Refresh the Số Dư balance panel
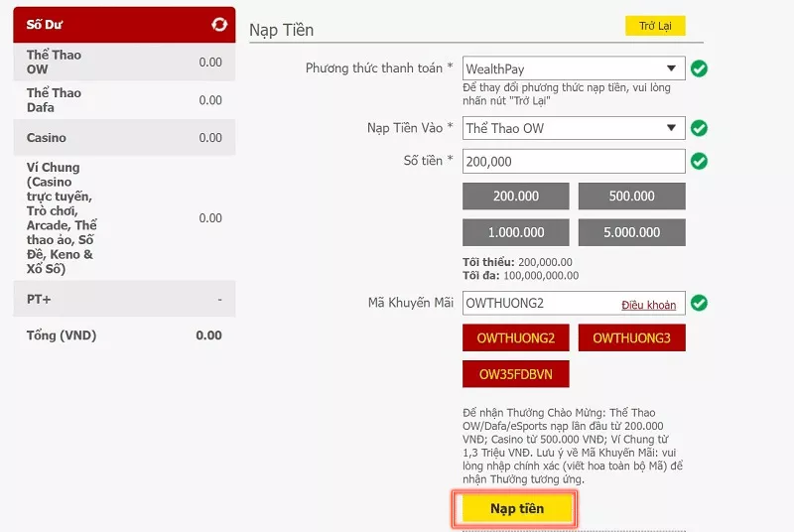This screenshot has width=794, height=532. 219,25
